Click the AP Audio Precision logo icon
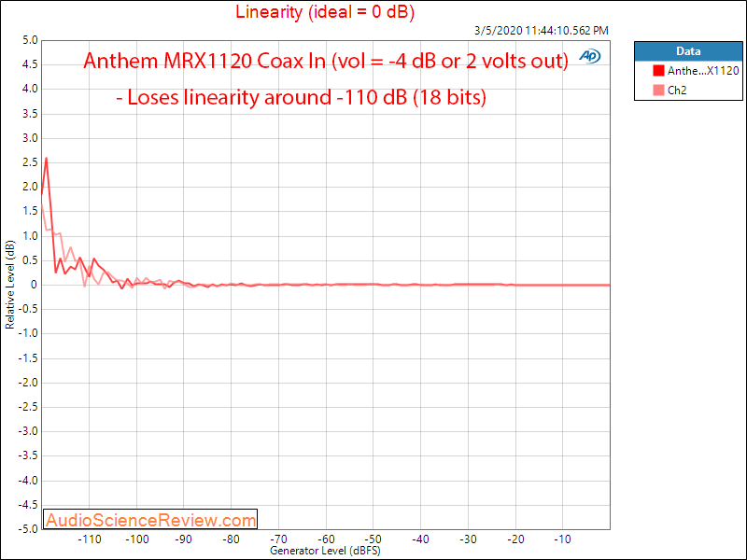The height and width of the screenshot is (560, 747). (590, 56)
